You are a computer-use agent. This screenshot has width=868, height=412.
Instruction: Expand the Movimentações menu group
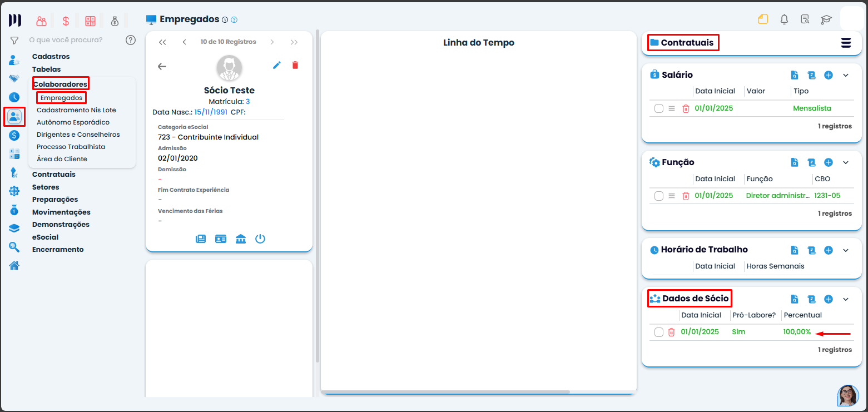click(x=61, y=212)
